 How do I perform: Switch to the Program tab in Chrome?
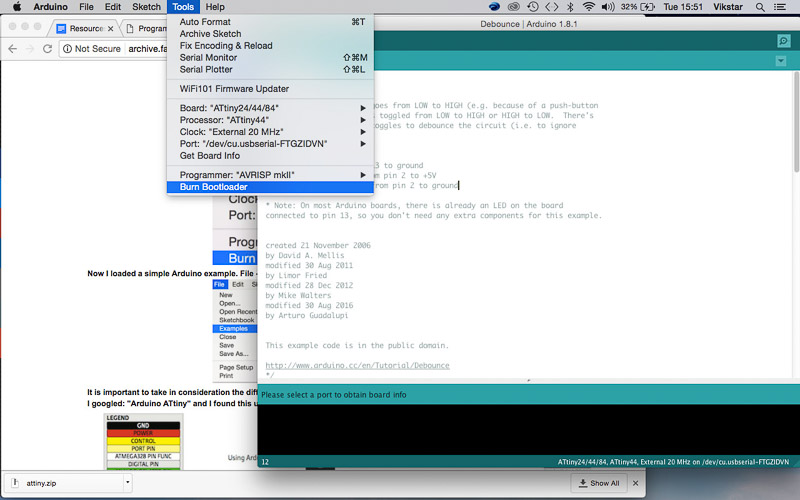(x=147, y=29)
